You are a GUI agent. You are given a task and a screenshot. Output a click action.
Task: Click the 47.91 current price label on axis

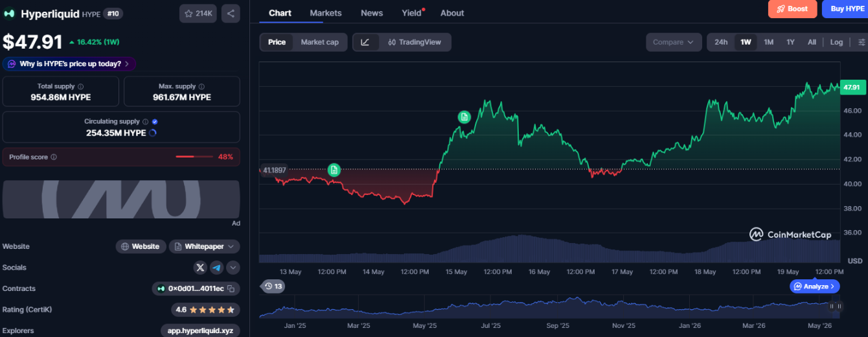point(852,87)
